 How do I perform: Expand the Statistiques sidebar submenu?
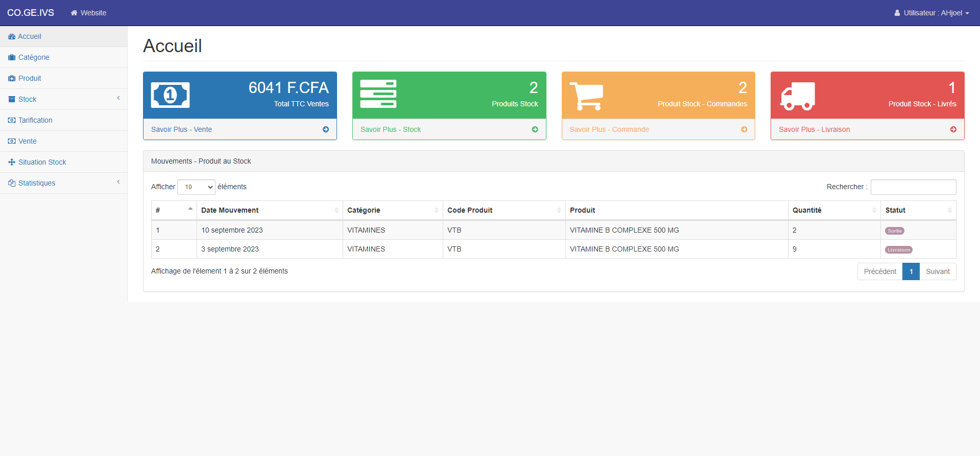click(x=63, y=183)
